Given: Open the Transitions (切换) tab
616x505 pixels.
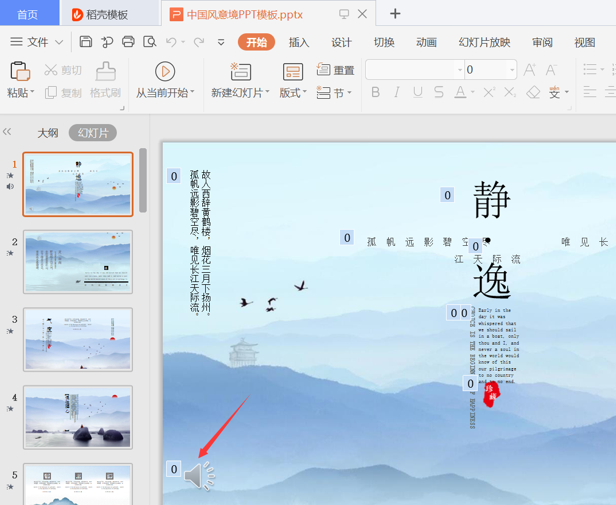Looking at the screenshot, I should [x=384, y=42].
